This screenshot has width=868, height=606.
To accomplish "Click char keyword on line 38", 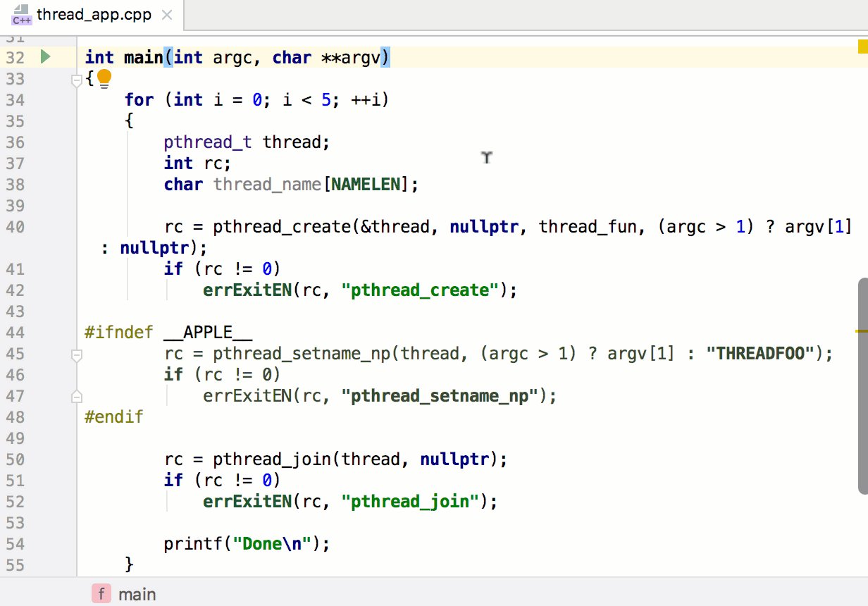I will pos(183,185).
